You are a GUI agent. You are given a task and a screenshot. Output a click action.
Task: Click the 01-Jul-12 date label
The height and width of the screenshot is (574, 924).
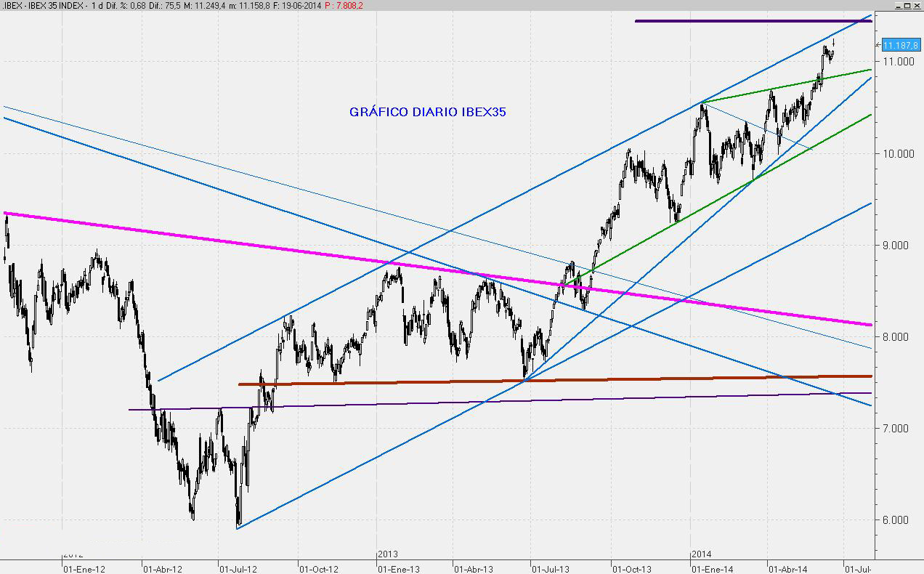coord(238,569)
